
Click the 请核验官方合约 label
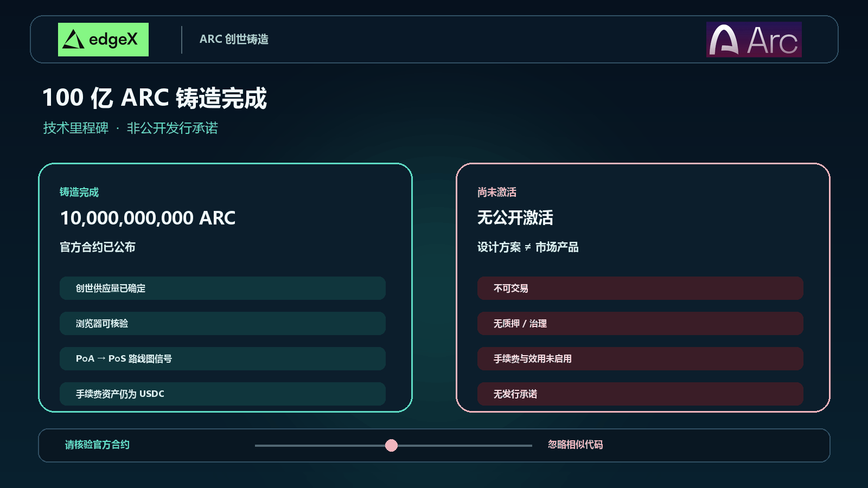[97, 445]
